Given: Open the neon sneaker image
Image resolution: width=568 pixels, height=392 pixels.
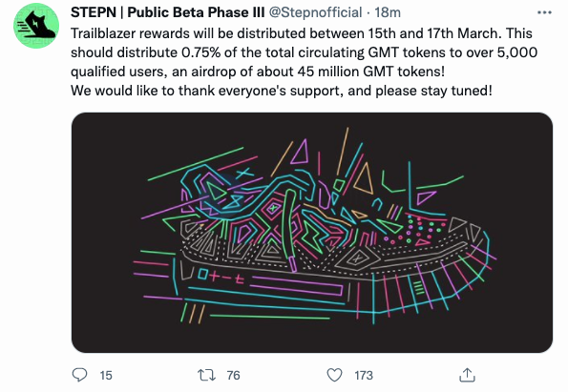Looking at the screenshot, I should [312, 233].
